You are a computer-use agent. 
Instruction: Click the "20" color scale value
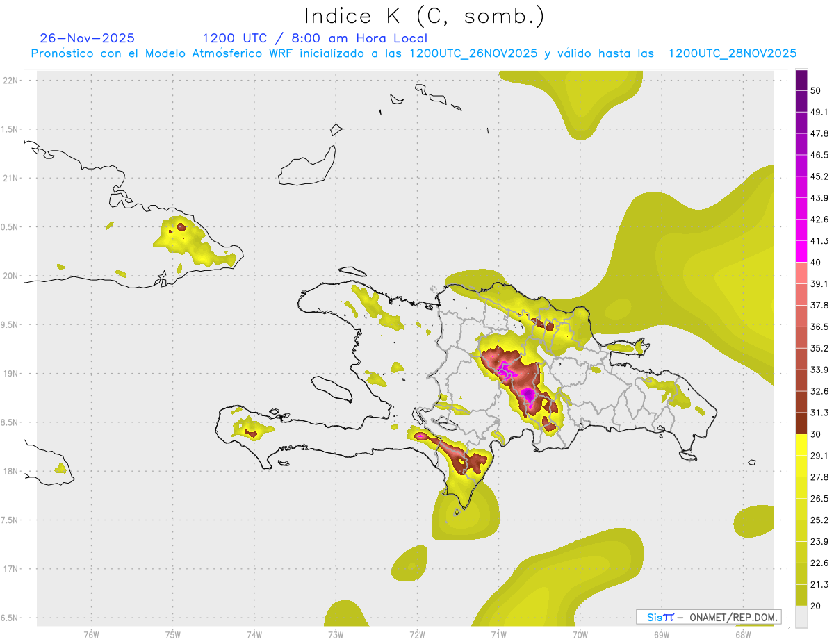pos(816,605)
